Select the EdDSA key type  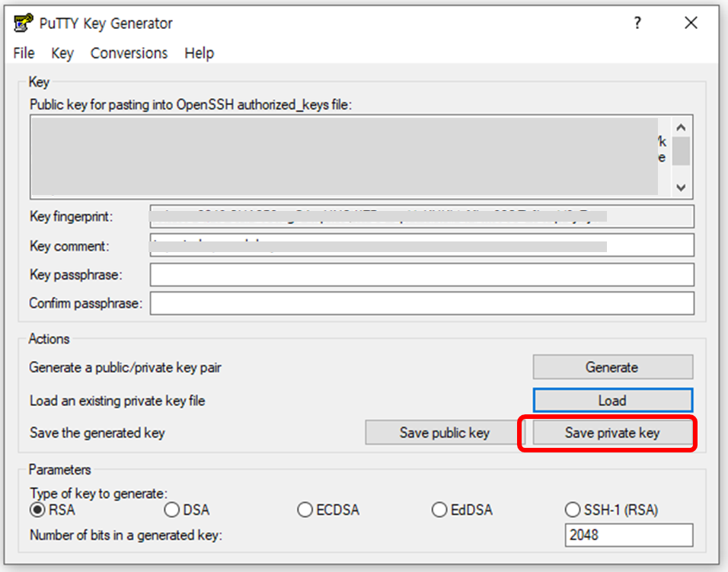click(462, 510)
